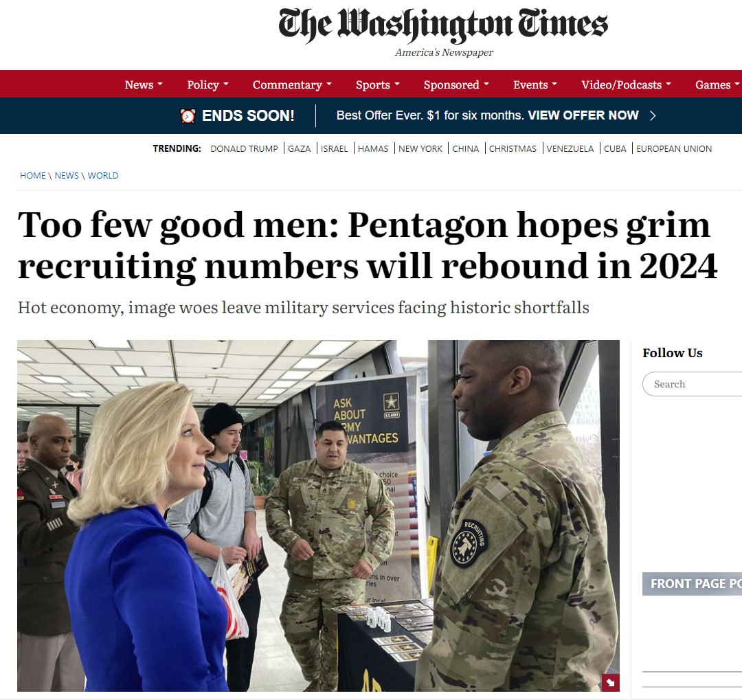Viewport: 742px width, 700px height.
Task: Select the FRONT PAGE tab header
Action: pos(693,584)
